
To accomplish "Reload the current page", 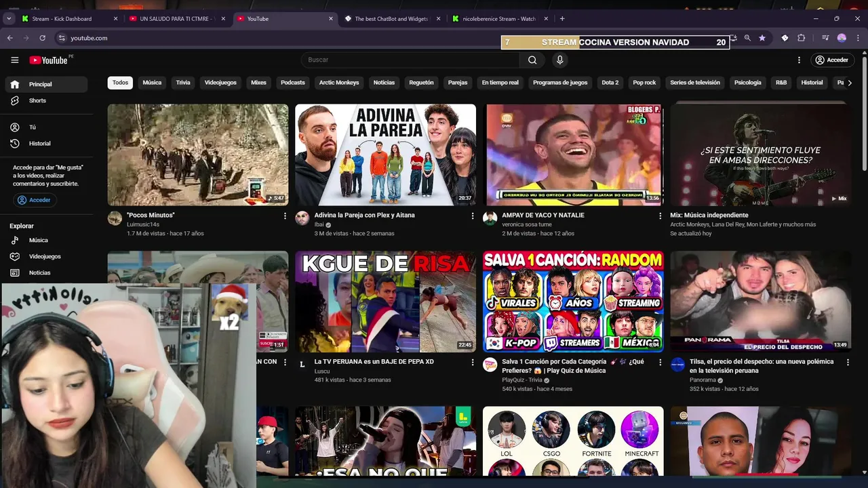I will (x=42, y=38).
